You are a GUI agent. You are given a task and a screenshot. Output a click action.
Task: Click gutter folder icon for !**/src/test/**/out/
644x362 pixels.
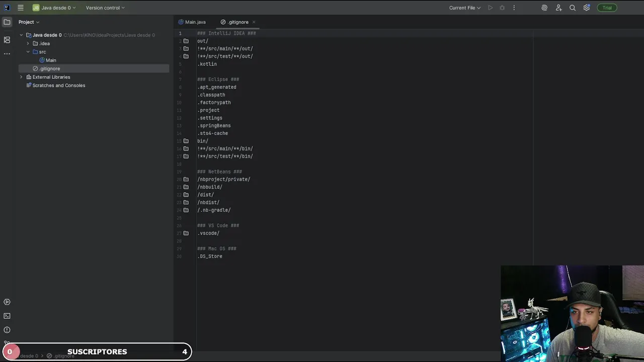click(x=186, y=56)
